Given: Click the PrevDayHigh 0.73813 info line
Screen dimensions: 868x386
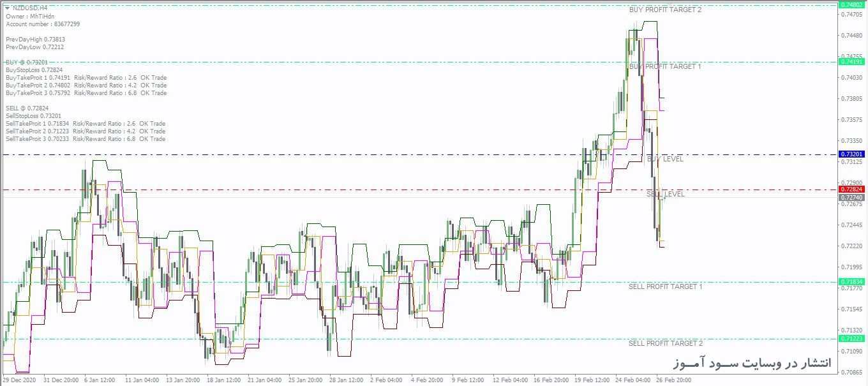Looking at the screenshot, I should click(35, 40).
